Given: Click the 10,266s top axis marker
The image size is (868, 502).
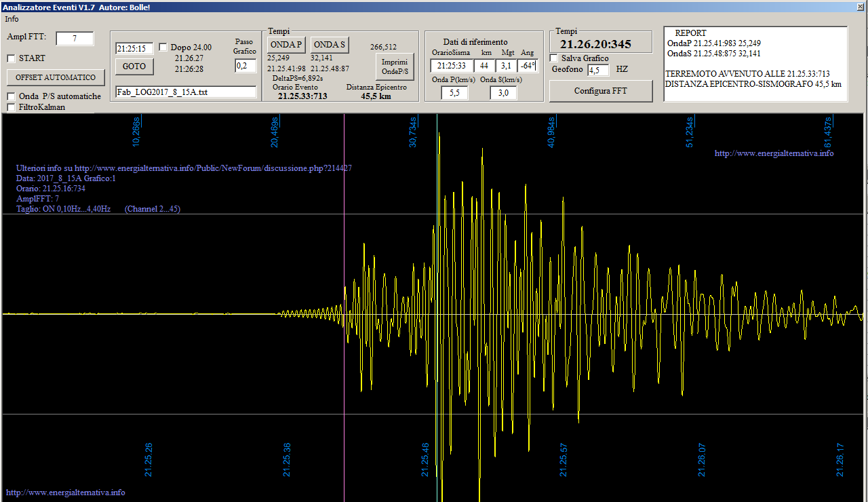Looking at the screenshot, I should pos(136,132).
